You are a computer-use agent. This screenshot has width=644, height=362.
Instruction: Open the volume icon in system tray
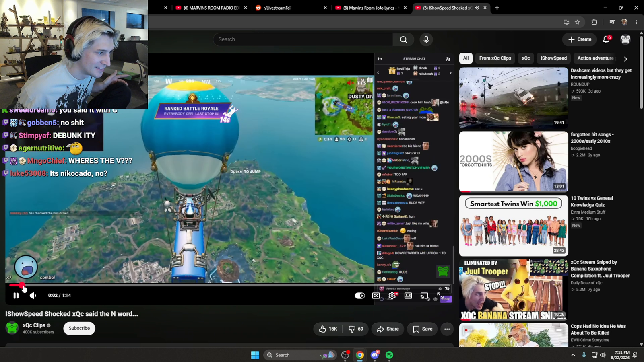(603, 355)
